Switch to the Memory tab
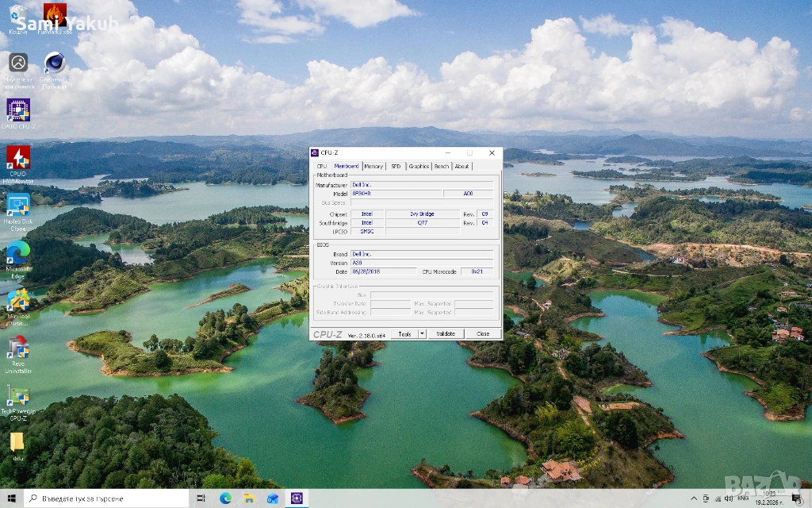This screenshot has width=812, height=508. pyautogui.click(x=373, y=167)
